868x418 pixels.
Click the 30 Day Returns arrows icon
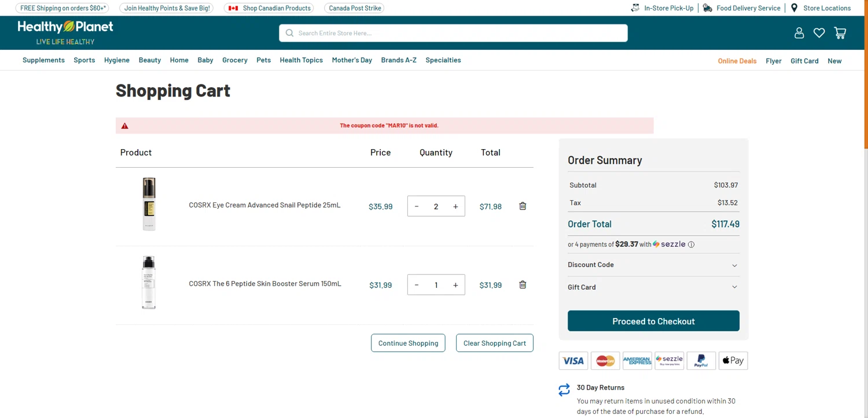click(x=564, y=390)
